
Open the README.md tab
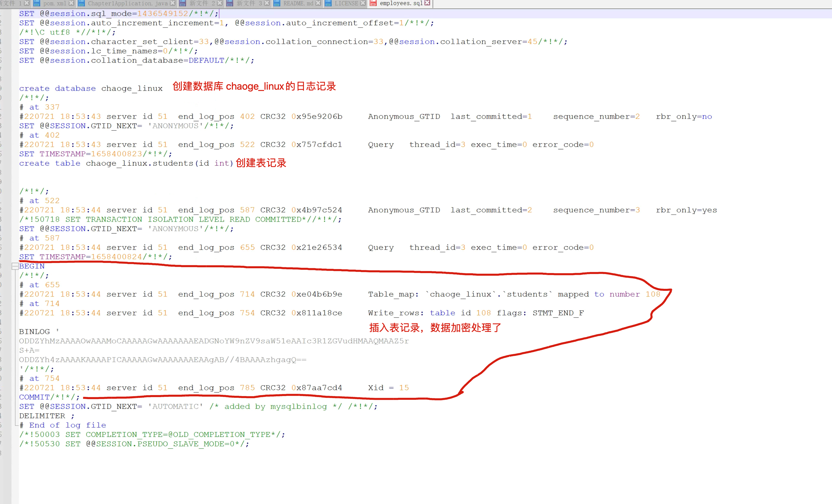[x=298, y=3]
